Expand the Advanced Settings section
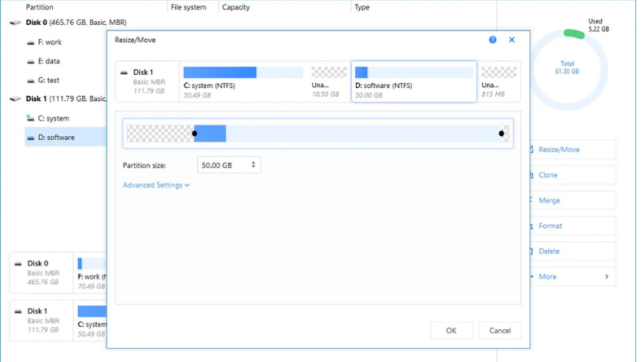644x362 pixels. pos(156,185)
